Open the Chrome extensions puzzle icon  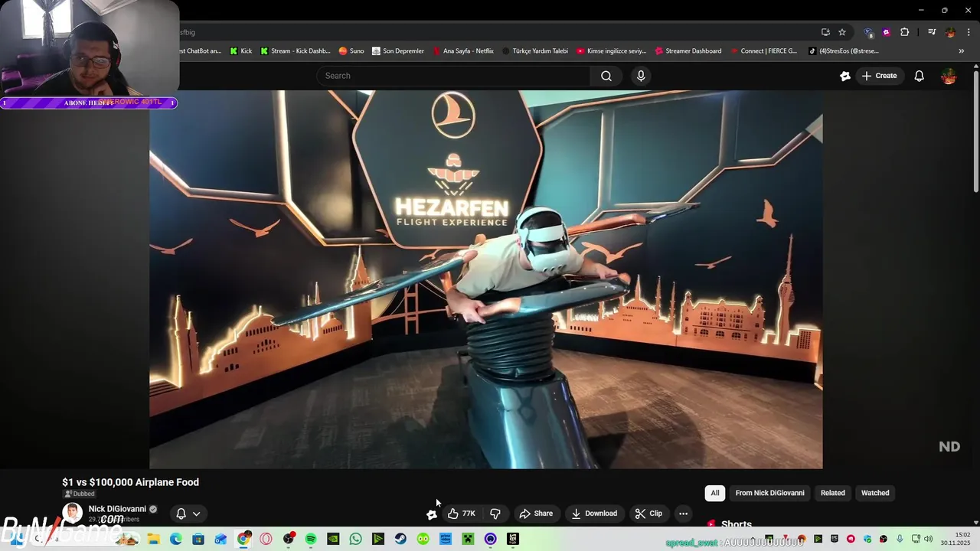click(x=905, y=32)
